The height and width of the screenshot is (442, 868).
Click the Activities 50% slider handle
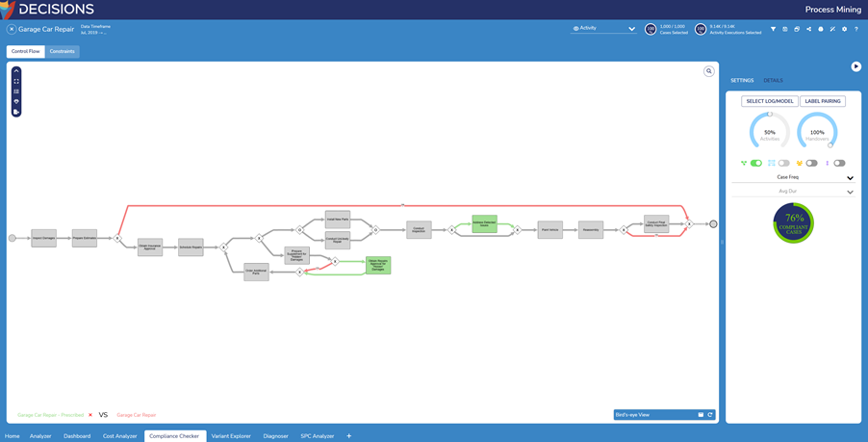tap(770, 115)
